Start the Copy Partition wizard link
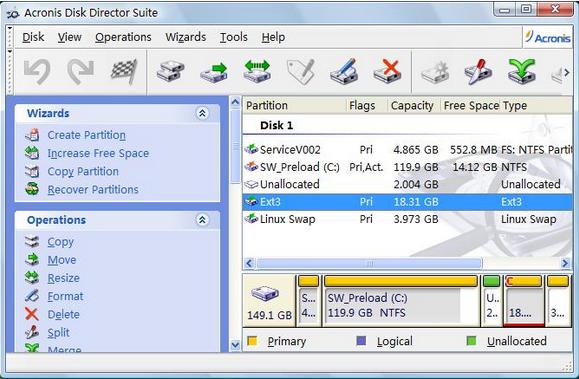 (x=83, y=171)
